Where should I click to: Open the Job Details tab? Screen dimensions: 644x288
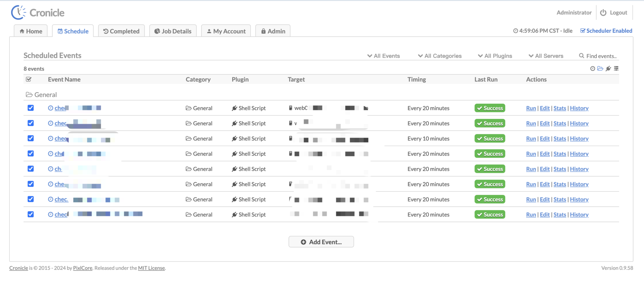pyautogui.click(x=173, y=31)
